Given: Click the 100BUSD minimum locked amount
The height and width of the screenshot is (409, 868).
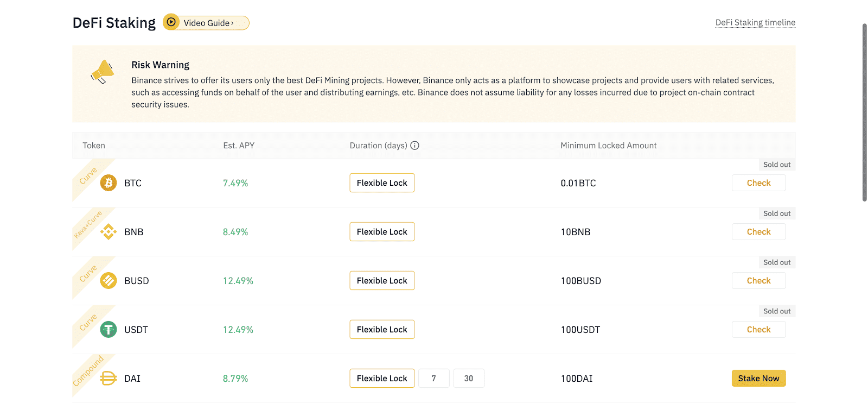Looking at the screenshot, I should [581, 281].
